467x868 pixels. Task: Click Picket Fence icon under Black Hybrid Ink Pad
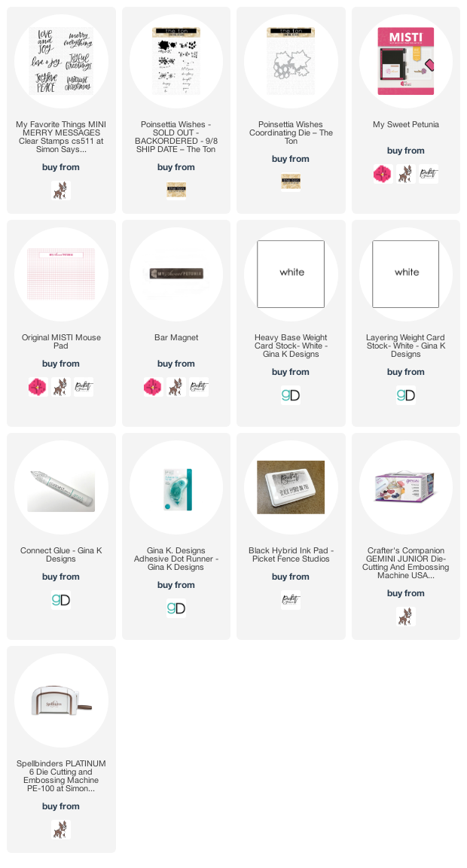pyautogui.click(x=291, y=600)
